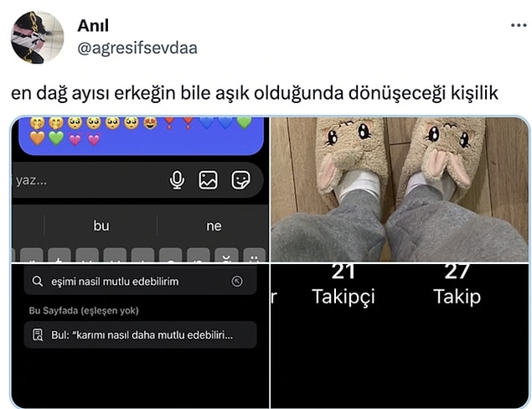The height and width of the screenshot is (409, 532).
Task: Open Anıl's profile avatar
Action: click(38, 37)
